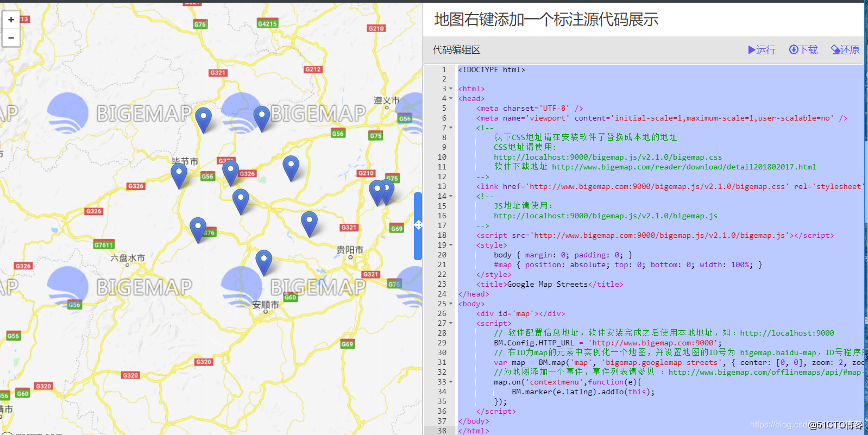Viewport: 868px width, 435px height.
Task: Click the 安顺市 city label
Action: click(x=266, y=305)
